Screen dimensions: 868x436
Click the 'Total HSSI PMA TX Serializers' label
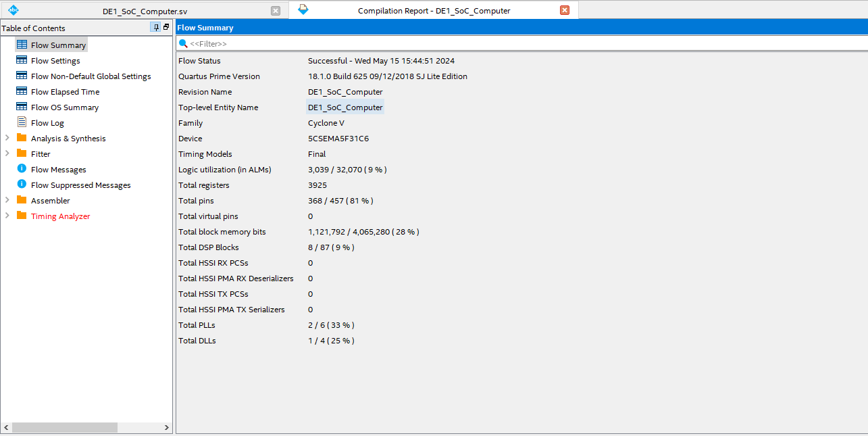coord(232,310)
